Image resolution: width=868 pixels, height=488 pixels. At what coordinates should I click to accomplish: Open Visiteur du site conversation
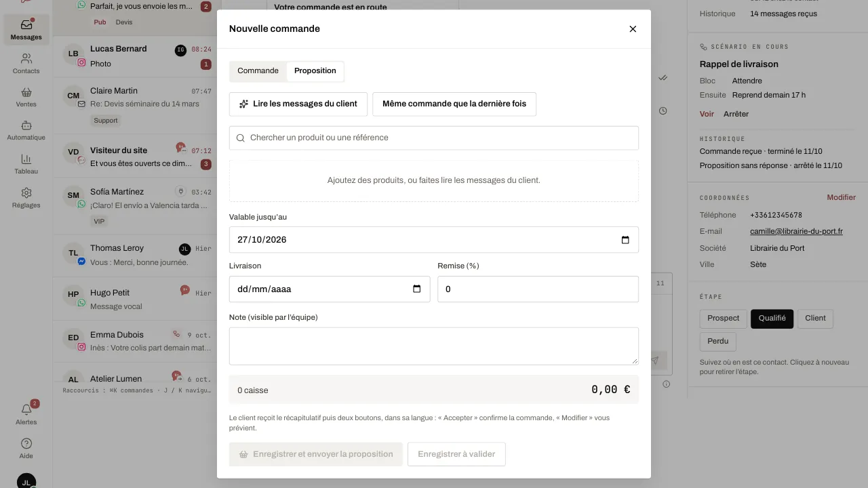(x=134, y=157)
